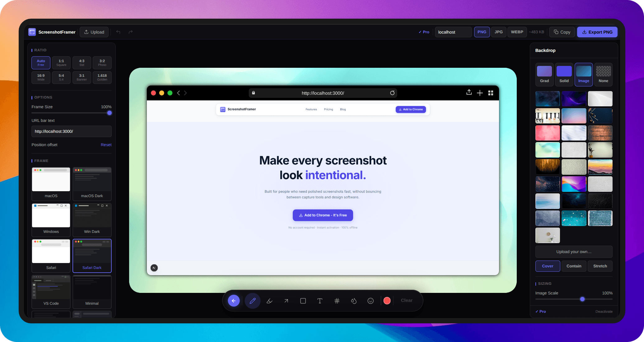Choose the macOS Dark frame style
Screen dimensions: 644x342
[92, 184]
